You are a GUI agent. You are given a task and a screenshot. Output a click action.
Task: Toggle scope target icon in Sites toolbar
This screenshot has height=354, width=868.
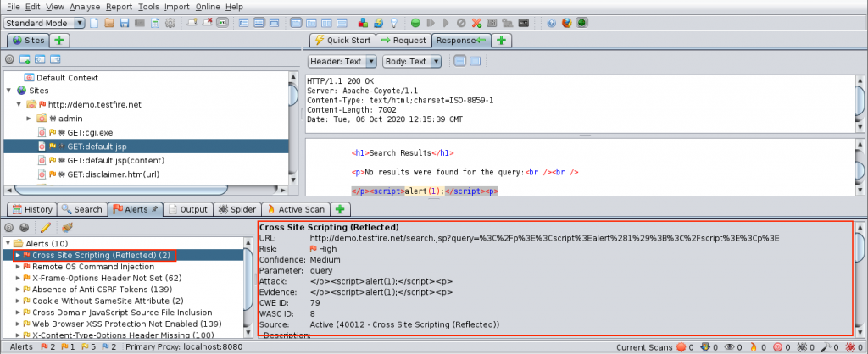[x=9, y=59]
